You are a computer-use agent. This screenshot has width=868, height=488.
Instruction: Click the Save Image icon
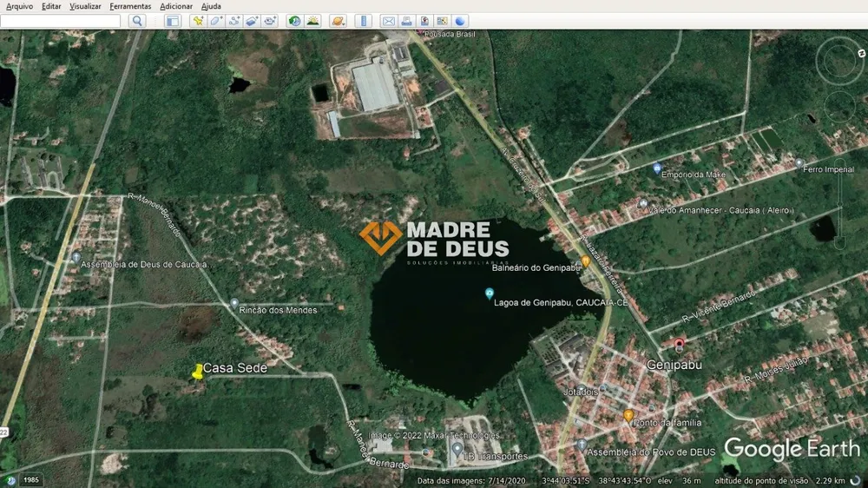click(x=424, y=21)
